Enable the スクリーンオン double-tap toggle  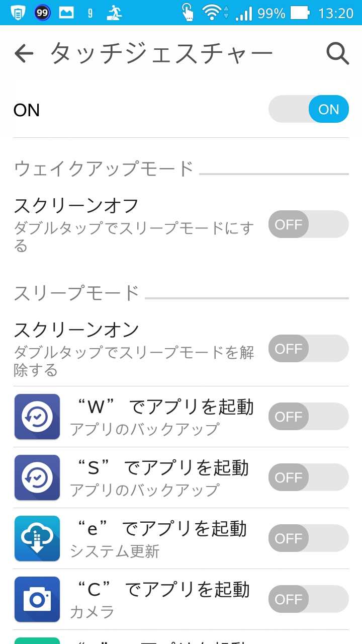[308, 348]
